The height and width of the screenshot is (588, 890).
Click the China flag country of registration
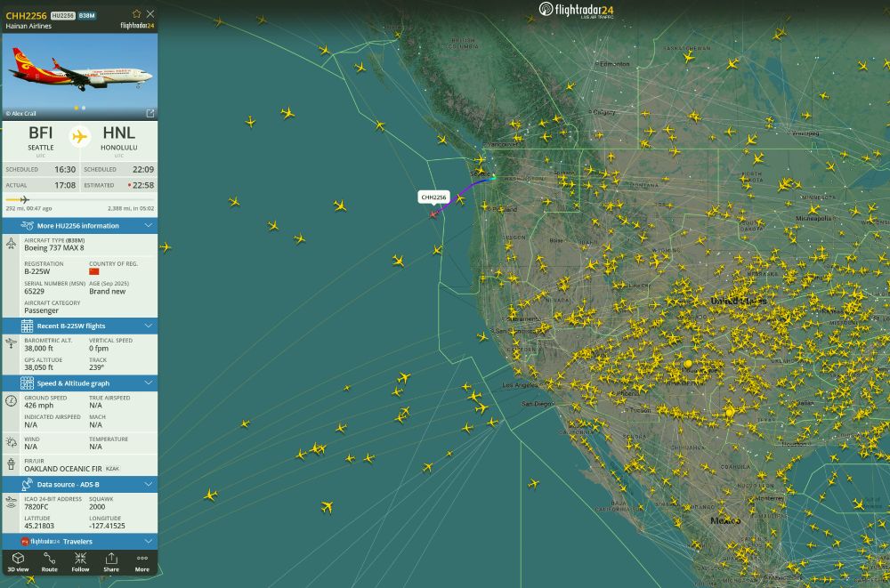(94, 272)
